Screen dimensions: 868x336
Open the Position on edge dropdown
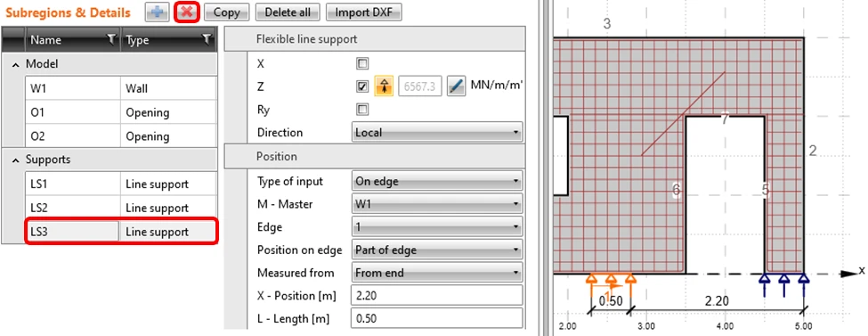[x=437, y=250]
